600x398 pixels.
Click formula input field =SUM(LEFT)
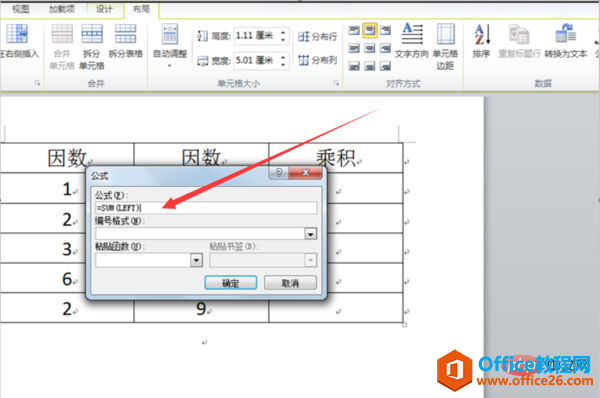206,208
